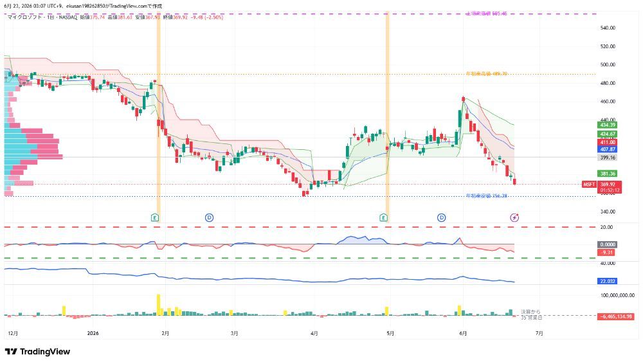
Task: Click the マイクロソフト symbol title
Action: pos(24,17)
